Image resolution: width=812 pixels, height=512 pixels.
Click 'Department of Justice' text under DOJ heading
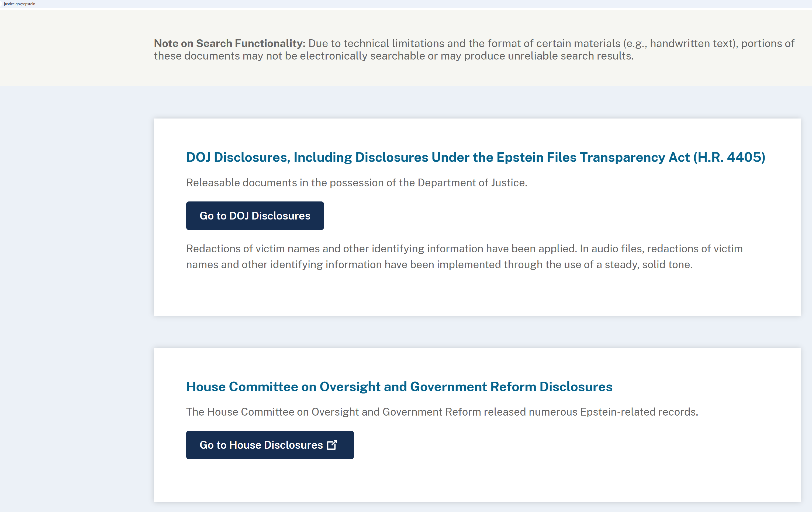(x=472, y=183)
